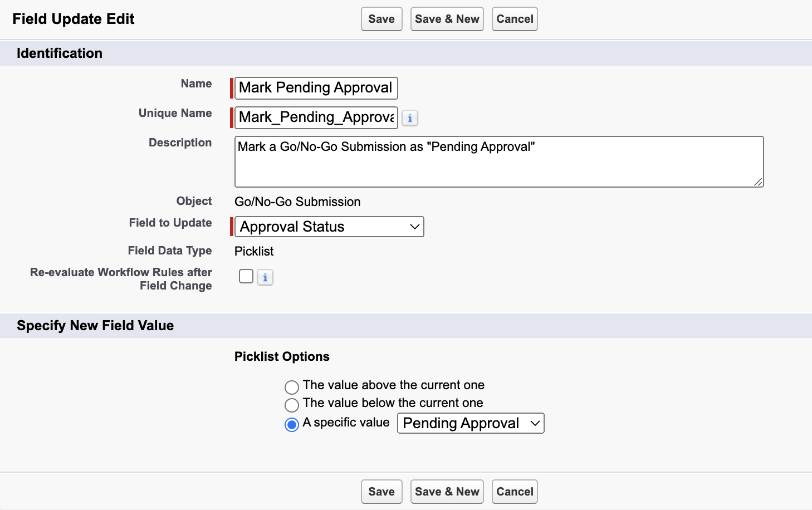This screenshot has height=510, width=812.
Task: Click Save & New at the bottom
Action: point(447,492)
